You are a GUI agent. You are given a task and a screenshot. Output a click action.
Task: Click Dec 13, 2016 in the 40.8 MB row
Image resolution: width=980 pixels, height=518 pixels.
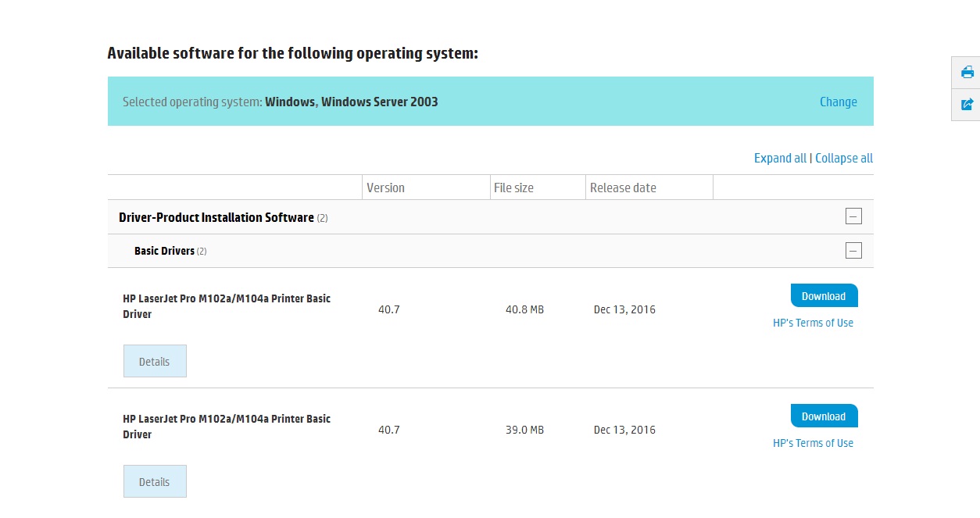(x=624, y=309)
